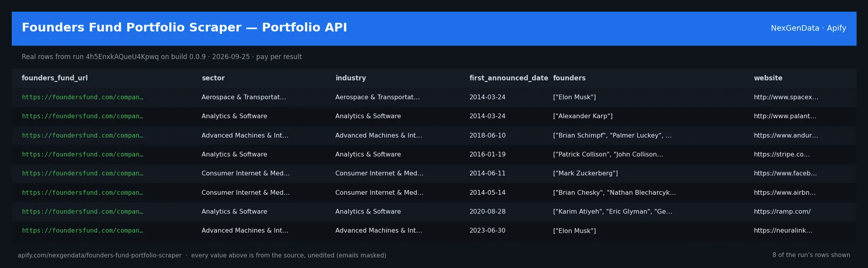Open the foundersfund.com link in Mark Zuckerberg's row
This screenshot has width=868, height=268.
(x=82, y=174)
